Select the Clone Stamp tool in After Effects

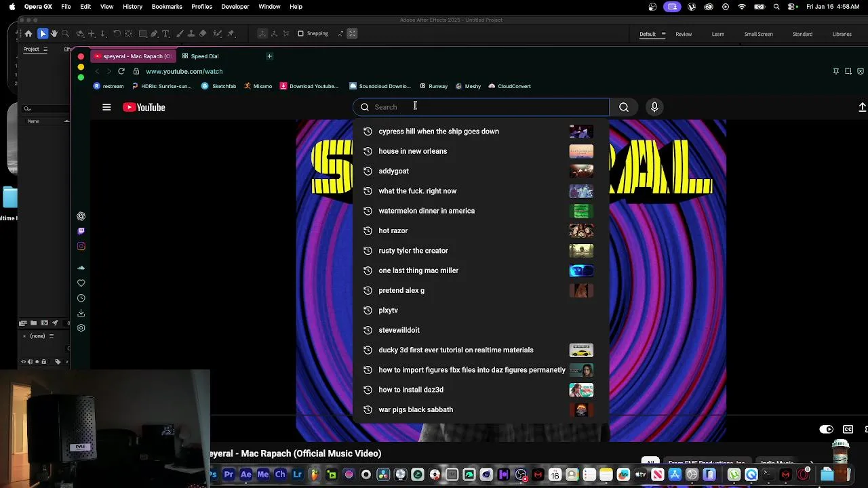click(191, 33)
